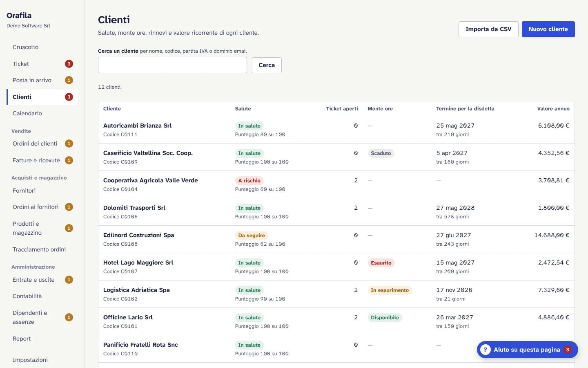Open Edilnord Costruzioni Spa client
This screenshot has width=588, height=368.
coord(138,235)
